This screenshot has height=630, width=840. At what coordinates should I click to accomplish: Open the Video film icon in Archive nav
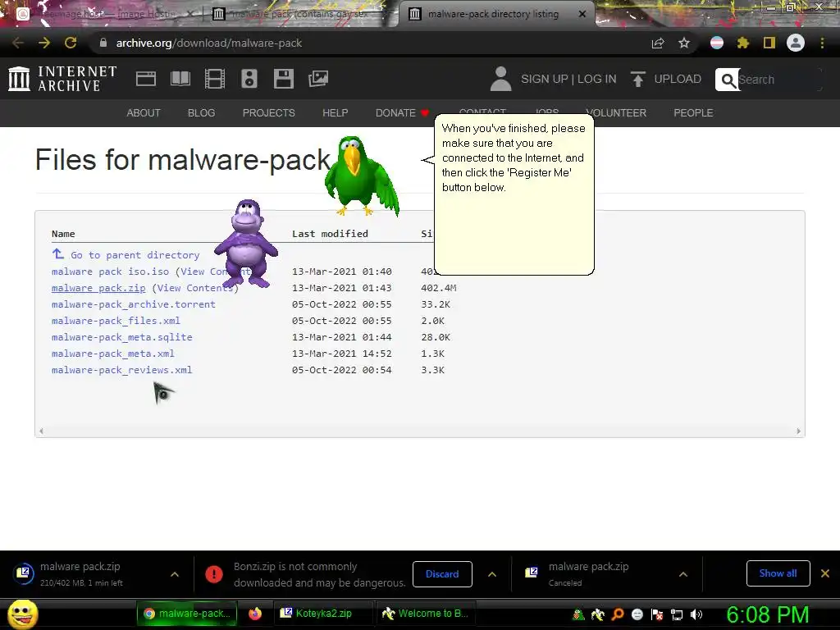point(215,79)
